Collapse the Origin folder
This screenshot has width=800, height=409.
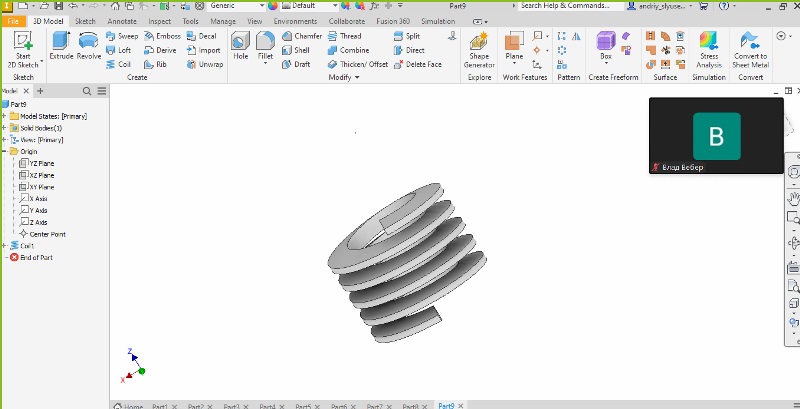point(5,152)
